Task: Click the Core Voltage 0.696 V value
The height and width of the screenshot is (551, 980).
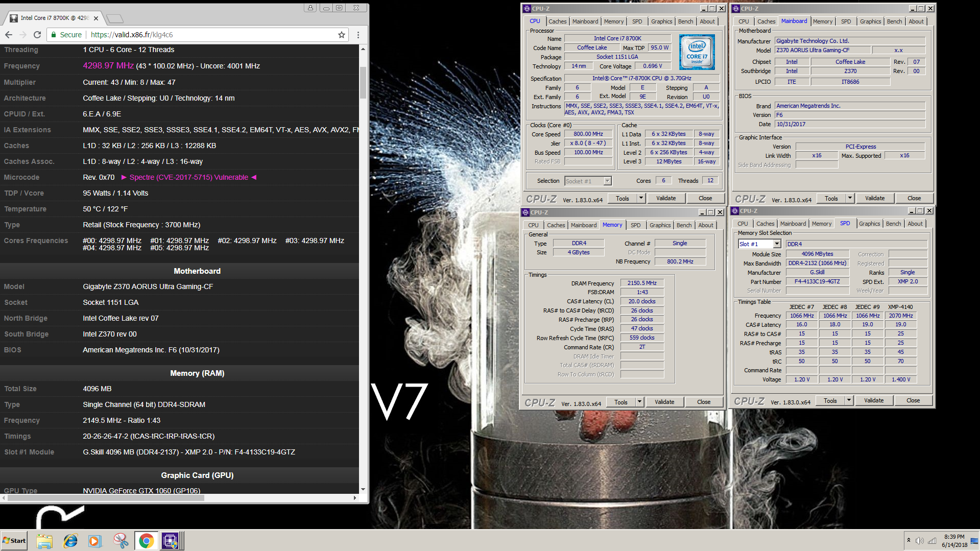Action: (x=652, y=66)
